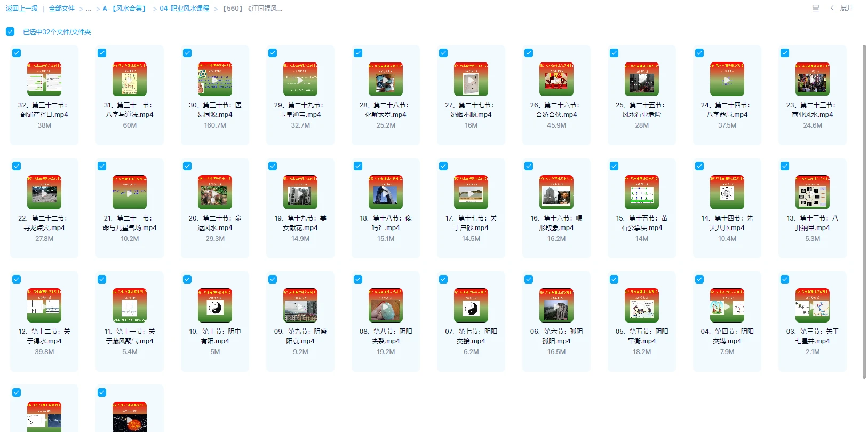Click the view mode switch icon
Image resolution: width=868 pixels, height=432 pixels.
tap(815, 8)
